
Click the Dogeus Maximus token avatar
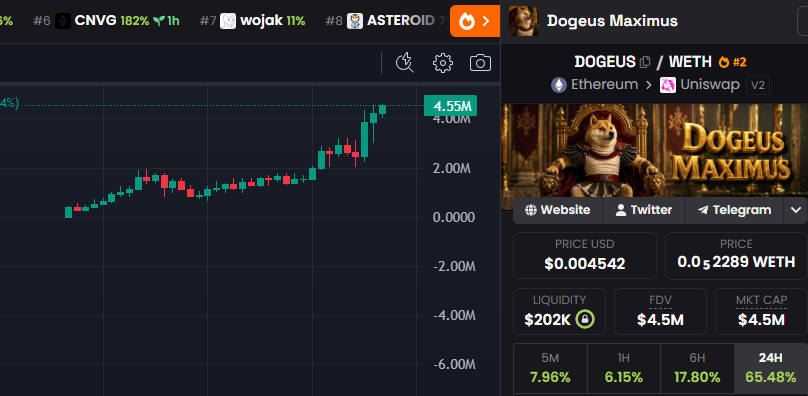click(524, 21)
